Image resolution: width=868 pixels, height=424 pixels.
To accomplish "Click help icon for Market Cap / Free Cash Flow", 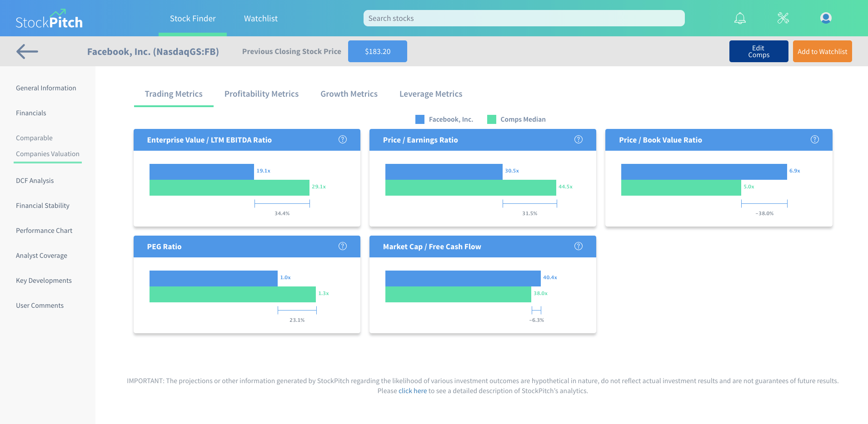I will click(579, 246).
